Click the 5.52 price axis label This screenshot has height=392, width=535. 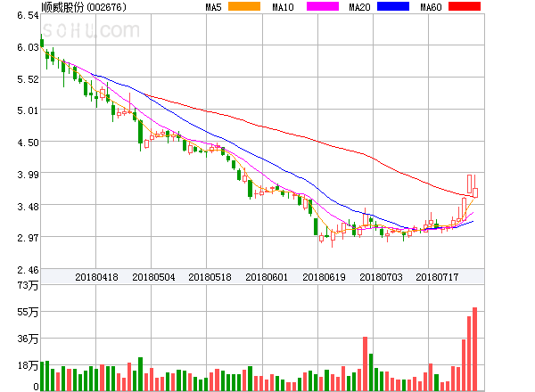point(28,79)
